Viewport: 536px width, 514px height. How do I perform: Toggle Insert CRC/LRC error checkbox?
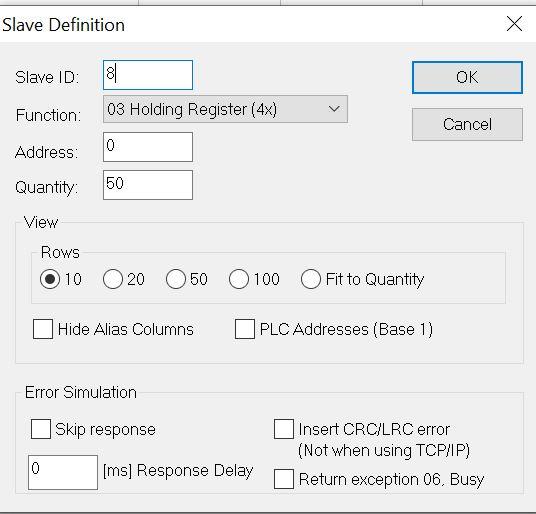tap(284, 429)
